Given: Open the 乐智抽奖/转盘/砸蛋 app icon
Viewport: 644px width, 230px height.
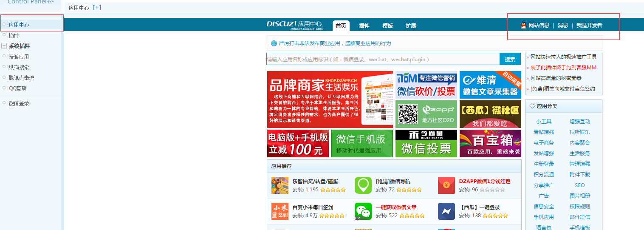Looking at the screenshot, I should point(280,186).
